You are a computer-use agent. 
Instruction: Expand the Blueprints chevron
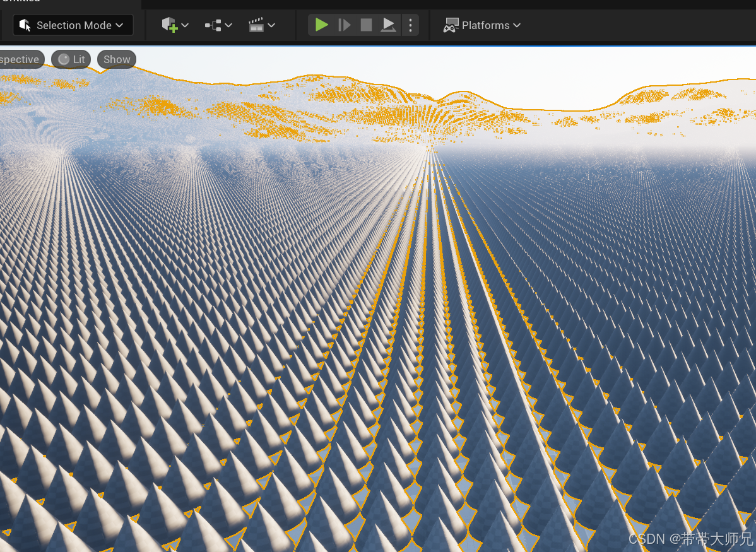(x=228, y=25)
